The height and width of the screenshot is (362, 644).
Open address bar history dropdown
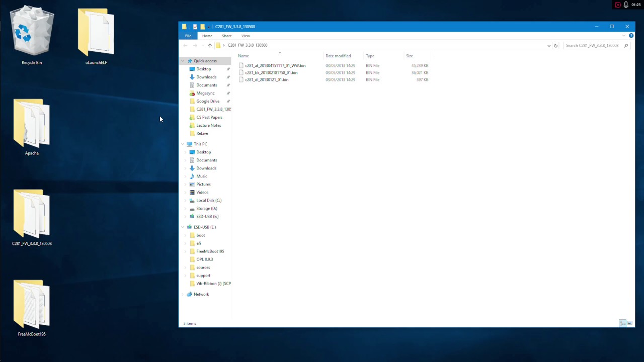coord(549,45)
